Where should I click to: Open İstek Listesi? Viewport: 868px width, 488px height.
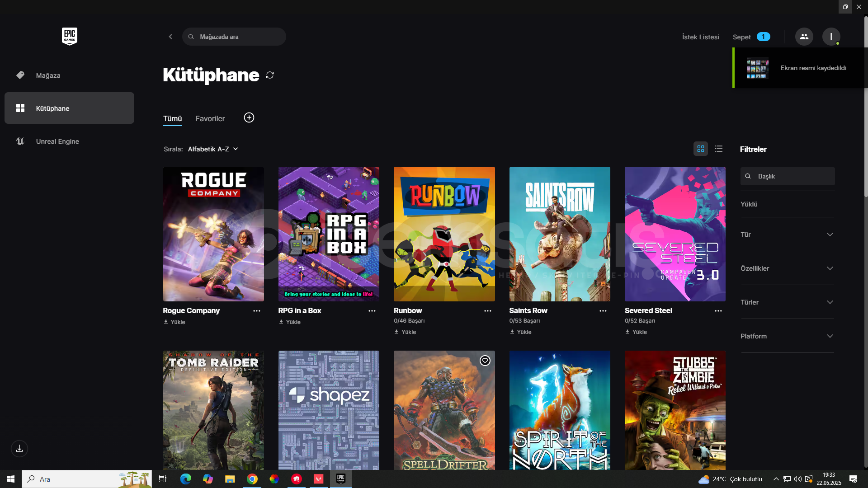[x=700, y=37]
